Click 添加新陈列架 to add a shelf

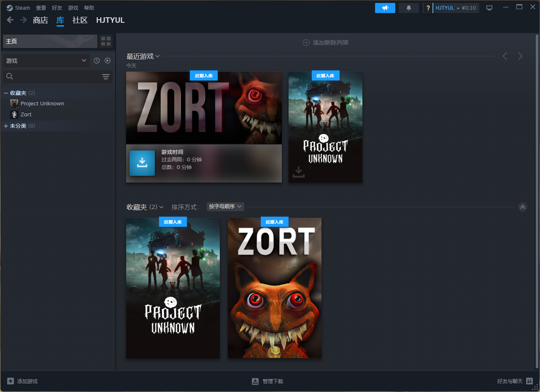326,42
